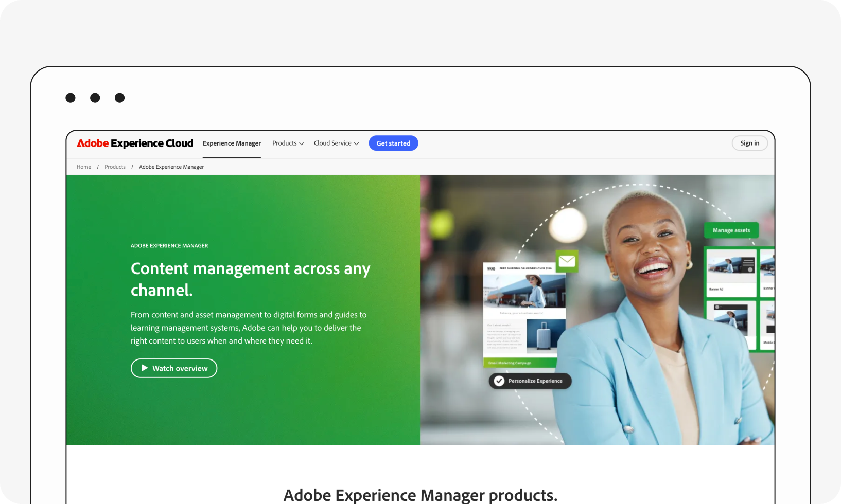Click the hero paragraph starting 'From content and asset'

249,328
